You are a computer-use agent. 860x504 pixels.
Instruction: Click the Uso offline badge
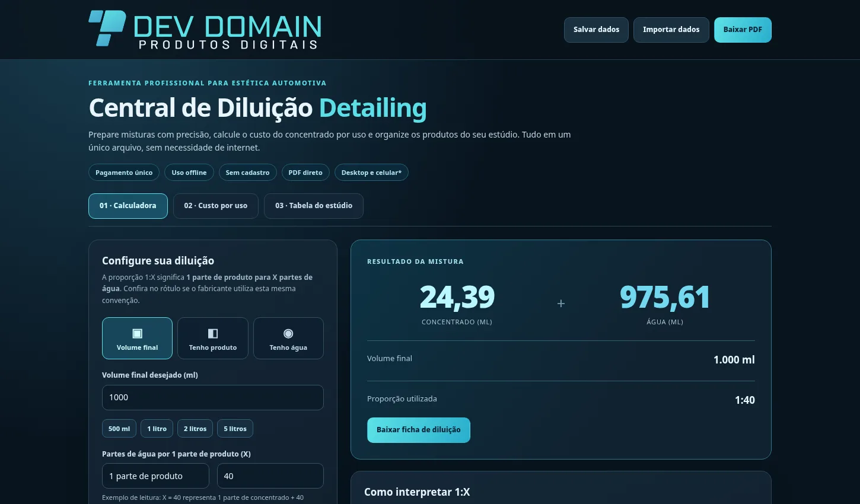tap(189, 173)
